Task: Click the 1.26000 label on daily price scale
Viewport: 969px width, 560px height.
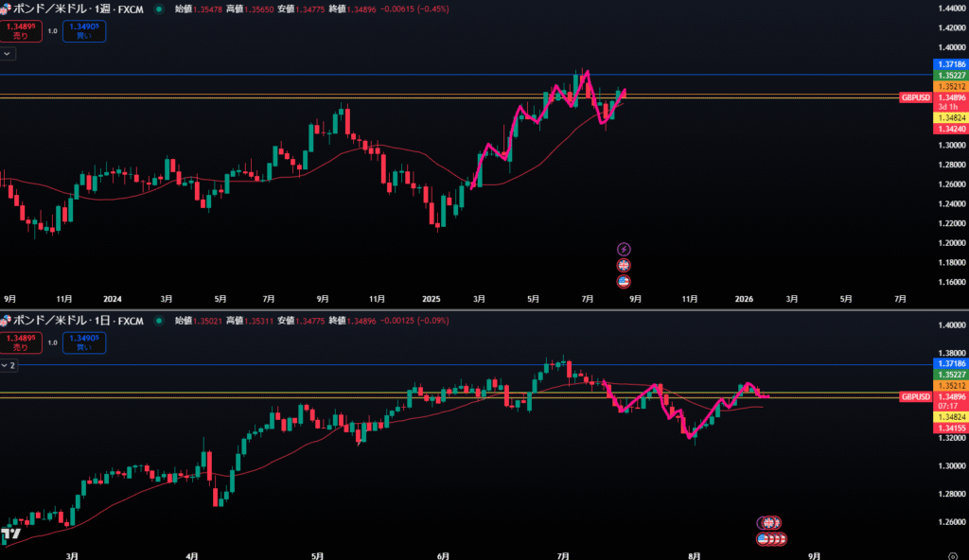Action: 952,522
